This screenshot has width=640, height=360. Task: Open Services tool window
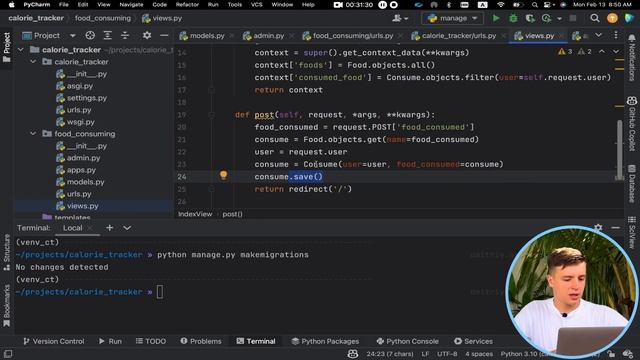pyautogui.click(x=473, y=341)
